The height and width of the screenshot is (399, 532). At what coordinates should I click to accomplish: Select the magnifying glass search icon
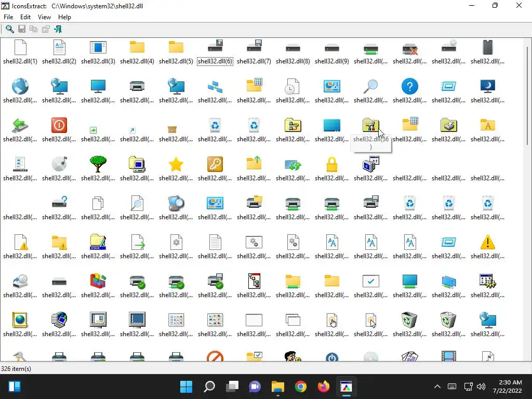(370, 86)
